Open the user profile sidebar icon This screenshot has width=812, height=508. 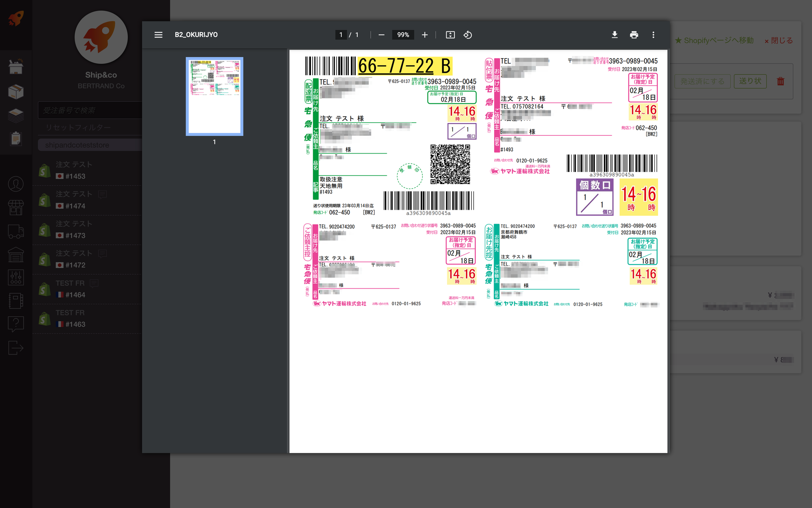tap(16, 184)
